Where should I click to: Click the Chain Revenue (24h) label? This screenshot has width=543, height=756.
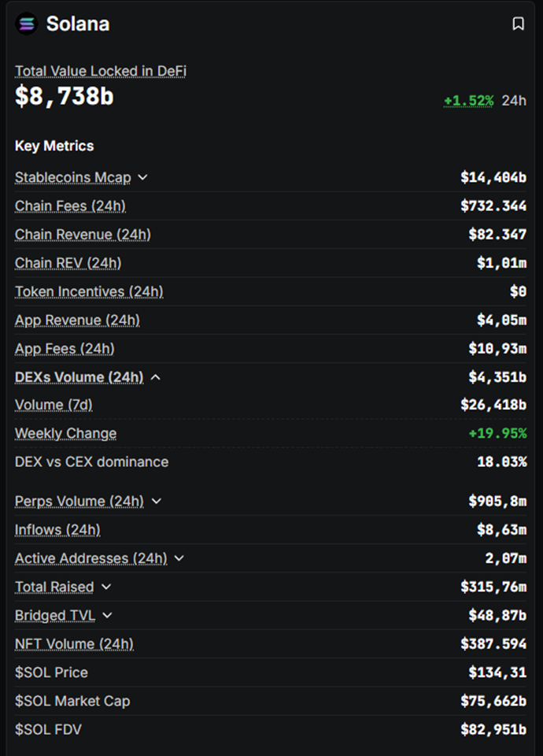point(83,234)
